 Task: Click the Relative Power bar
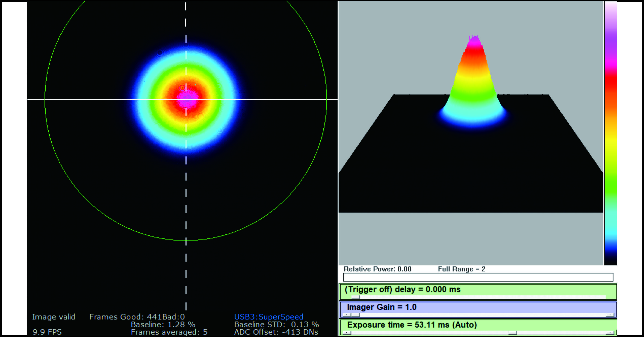[x=478, y=277]
